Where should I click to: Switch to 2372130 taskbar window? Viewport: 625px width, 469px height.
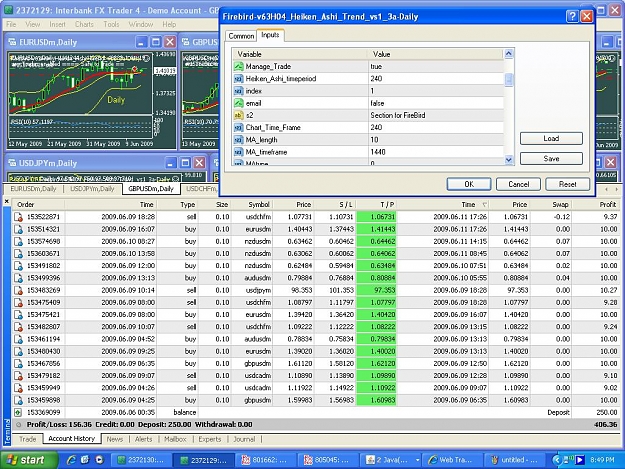141,460
